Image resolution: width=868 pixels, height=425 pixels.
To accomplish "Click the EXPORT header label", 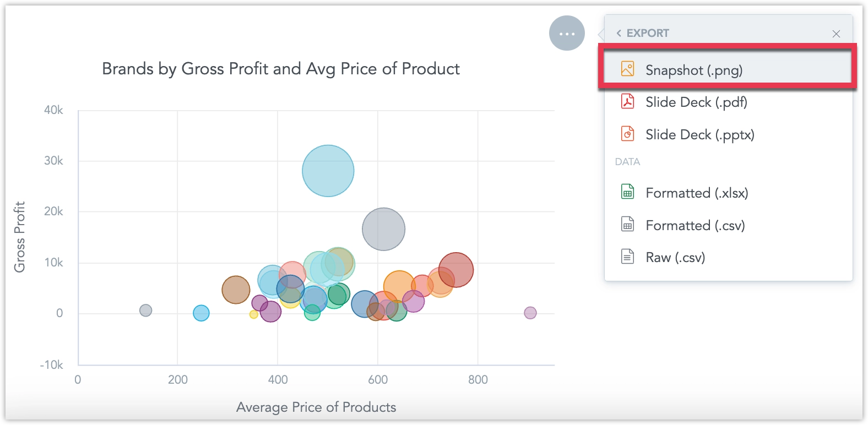I will click(x=648, y=33).
